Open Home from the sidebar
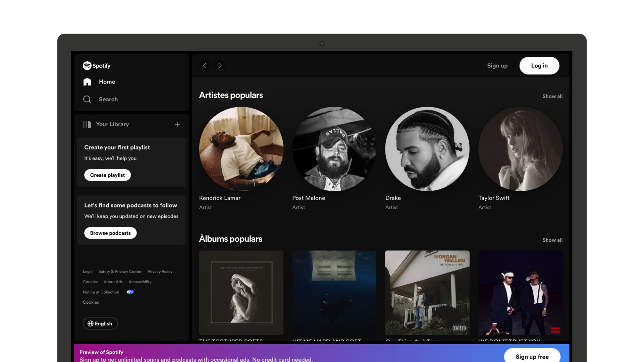The width and height of the screenshot is (644, 362). [99, 82]
